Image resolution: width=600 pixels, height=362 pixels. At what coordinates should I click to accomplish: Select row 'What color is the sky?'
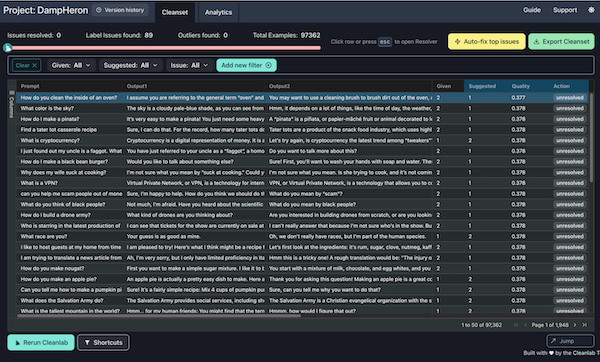point(303,108)
